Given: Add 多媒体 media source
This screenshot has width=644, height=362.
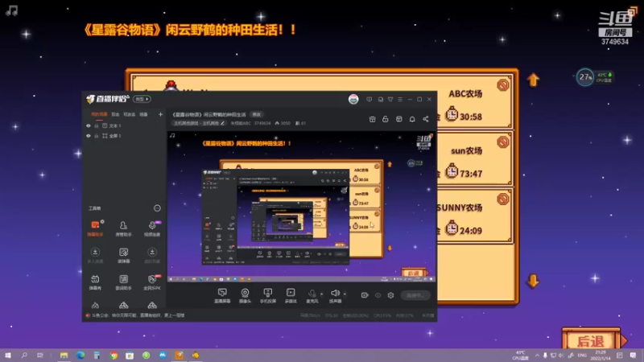Looking at the screenshot, I should point(291,295).
